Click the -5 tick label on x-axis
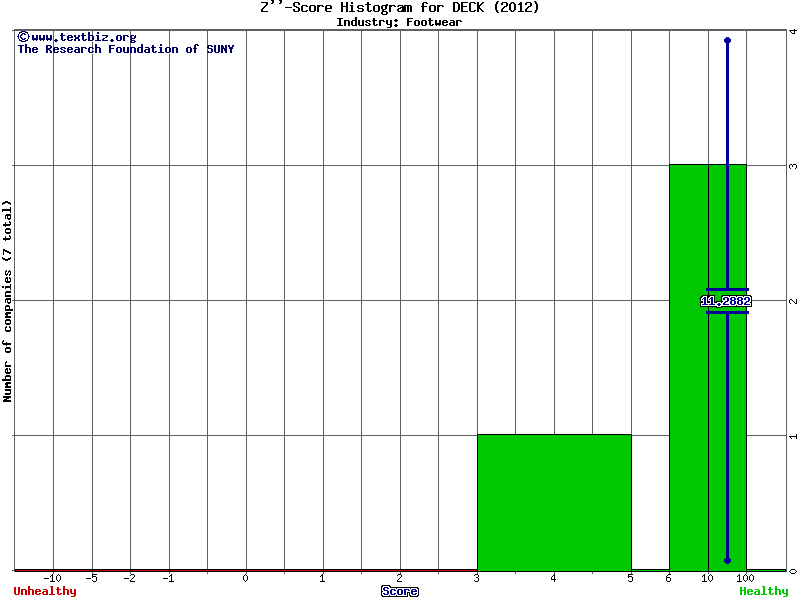 [x=91, y=578]
